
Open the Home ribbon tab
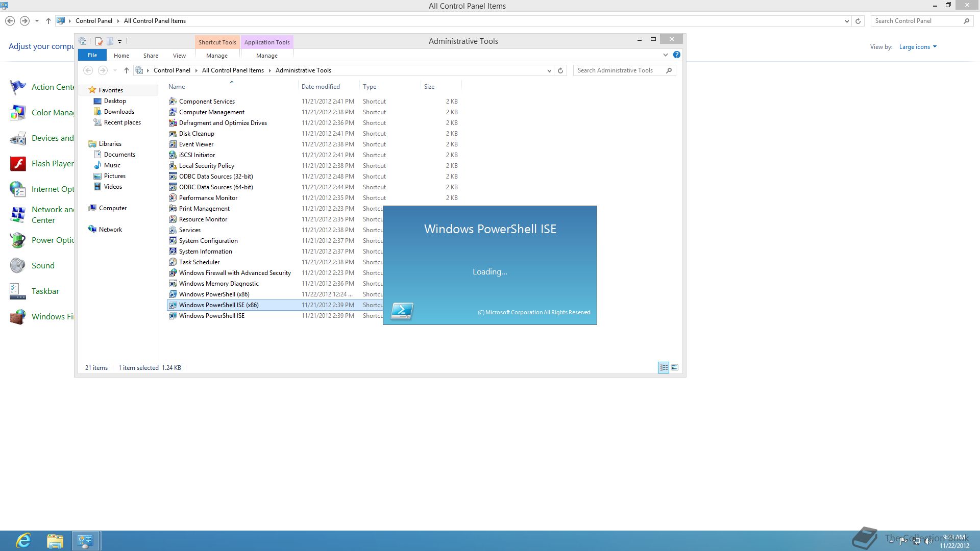point(121,56)
